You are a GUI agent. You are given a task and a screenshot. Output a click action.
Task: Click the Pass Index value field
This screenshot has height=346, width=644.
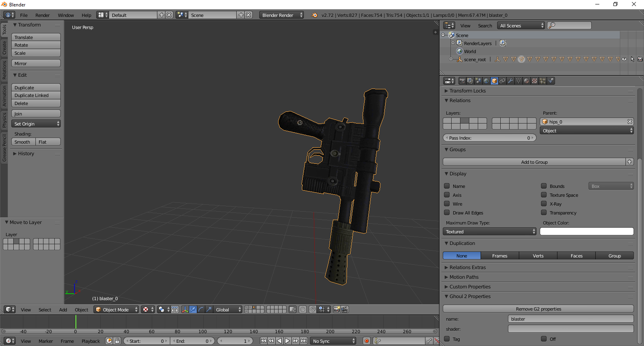pyautogui.click(x=489, y=138)
